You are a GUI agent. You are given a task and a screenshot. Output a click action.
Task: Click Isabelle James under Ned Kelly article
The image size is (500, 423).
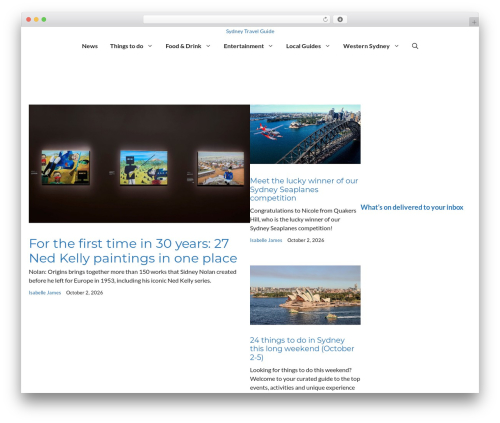[45, 293]
